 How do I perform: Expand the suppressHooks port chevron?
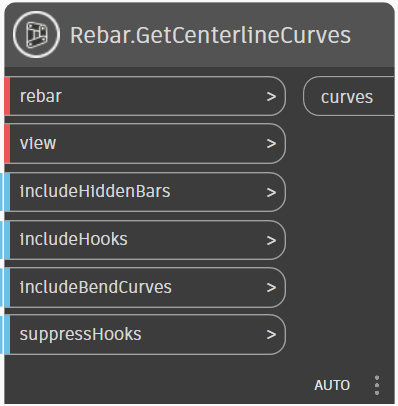271,335
